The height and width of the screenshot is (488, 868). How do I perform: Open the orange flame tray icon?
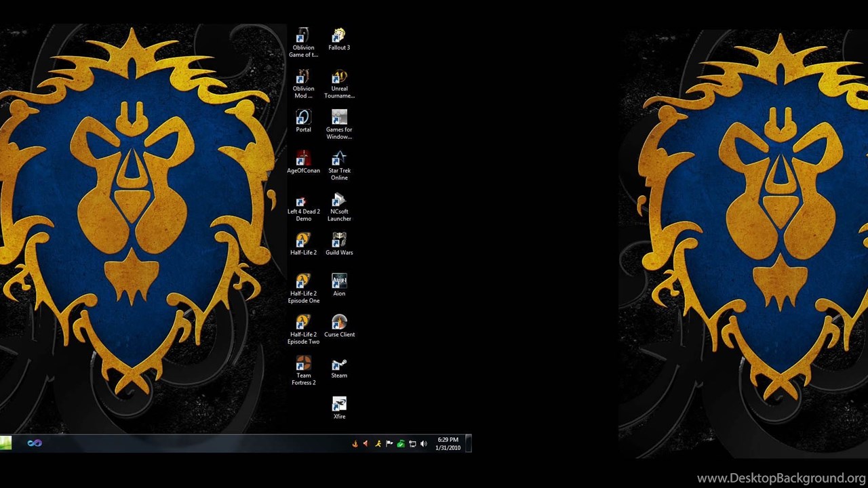354,444
